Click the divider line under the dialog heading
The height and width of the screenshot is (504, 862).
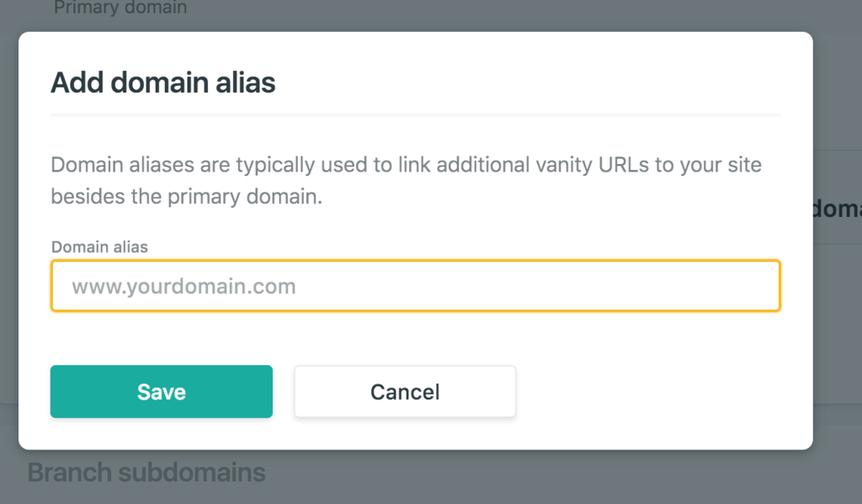click(416, 115)
